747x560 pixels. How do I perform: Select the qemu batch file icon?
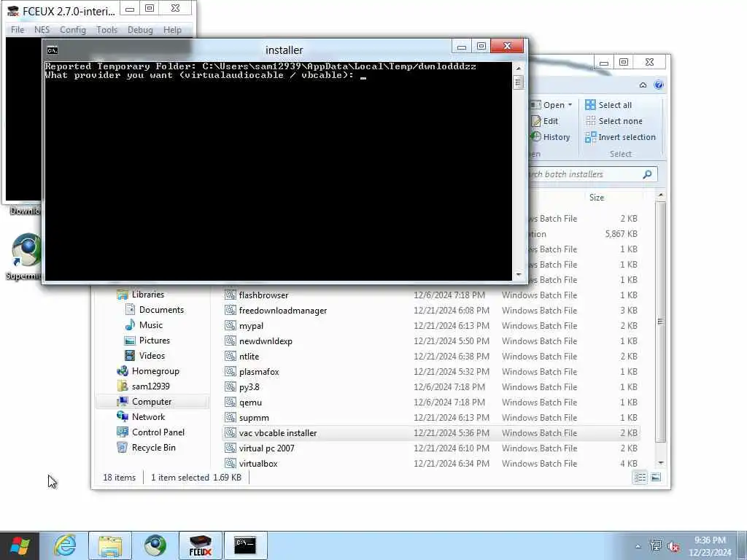pos(231,402)
